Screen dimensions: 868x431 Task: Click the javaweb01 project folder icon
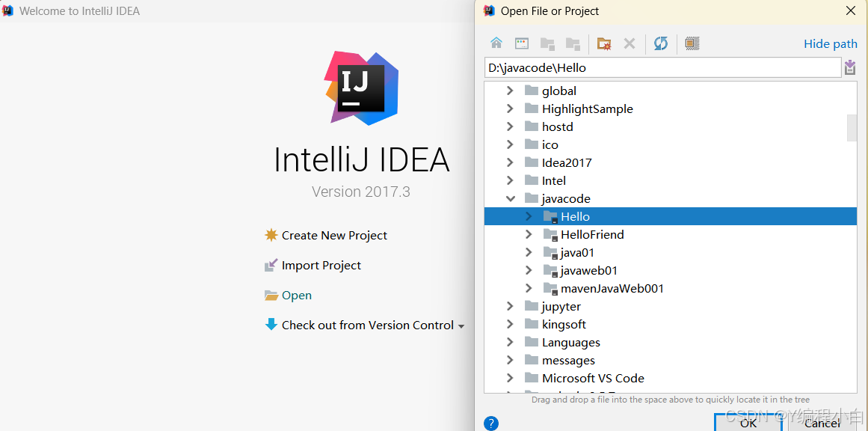click(x=550, y=271)
